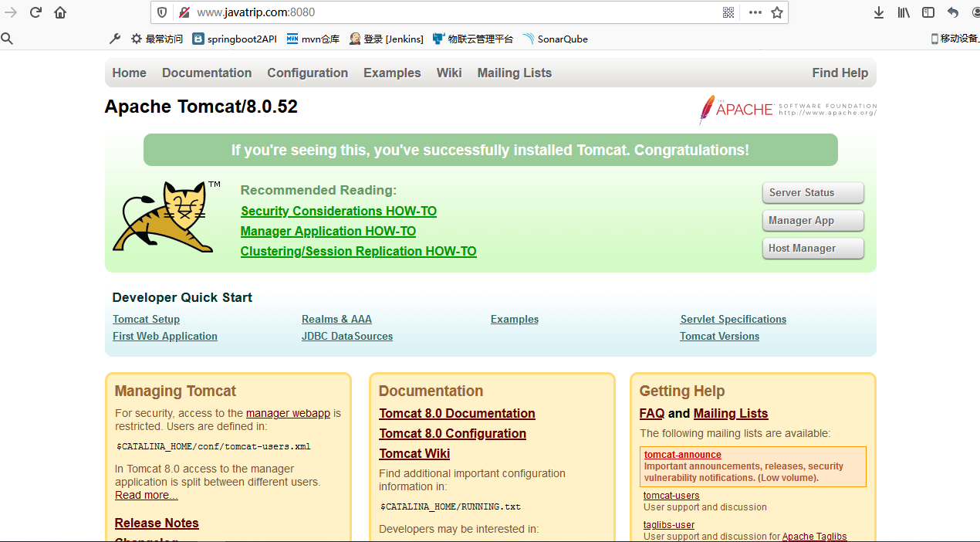This screenshot has width=980, height=542.
Task: Bookmark this page with star icon
Action: coord(777,12)
